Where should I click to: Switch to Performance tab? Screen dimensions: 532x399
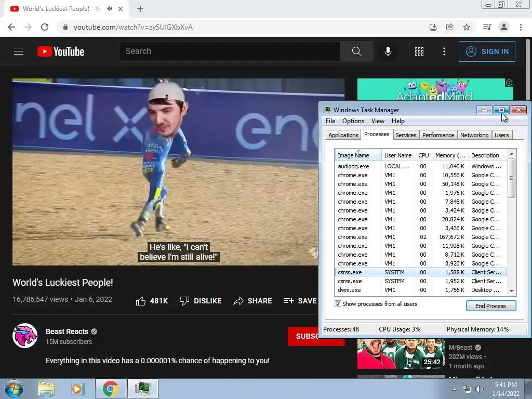point(438,135)
